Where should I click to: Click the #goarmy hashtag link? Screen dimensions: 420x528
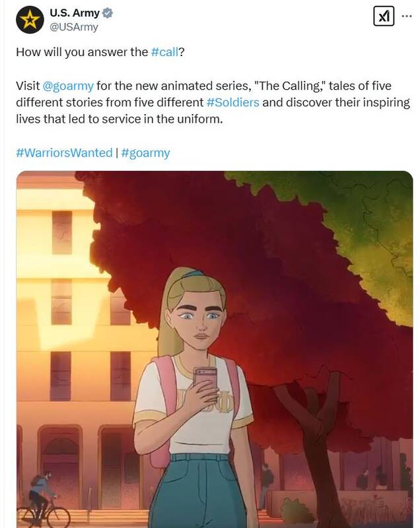tap(145, 153)
